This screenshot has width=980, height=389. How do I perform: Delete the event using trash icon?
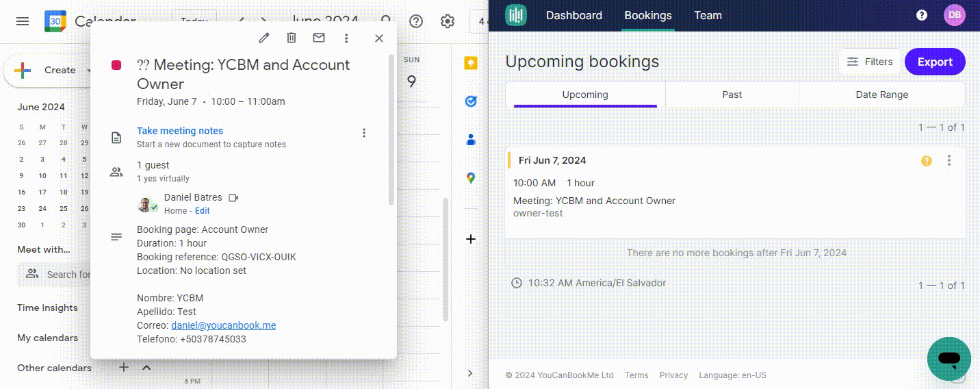tap(292, 38)
